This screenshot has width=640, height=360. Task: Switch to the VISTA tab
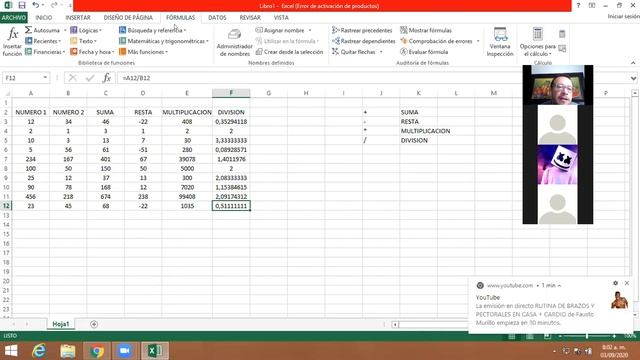(x=281, y=18)
